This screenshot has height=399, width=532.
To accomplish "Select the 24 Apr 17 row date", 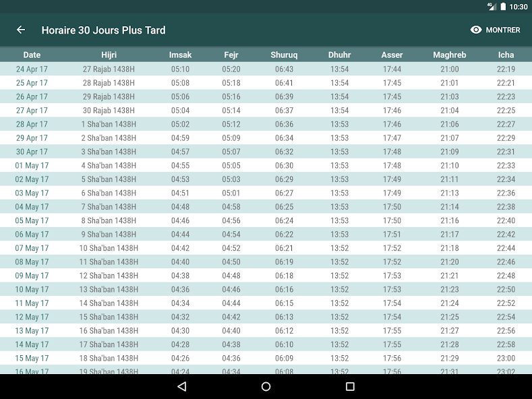I will tap(32, 69).
